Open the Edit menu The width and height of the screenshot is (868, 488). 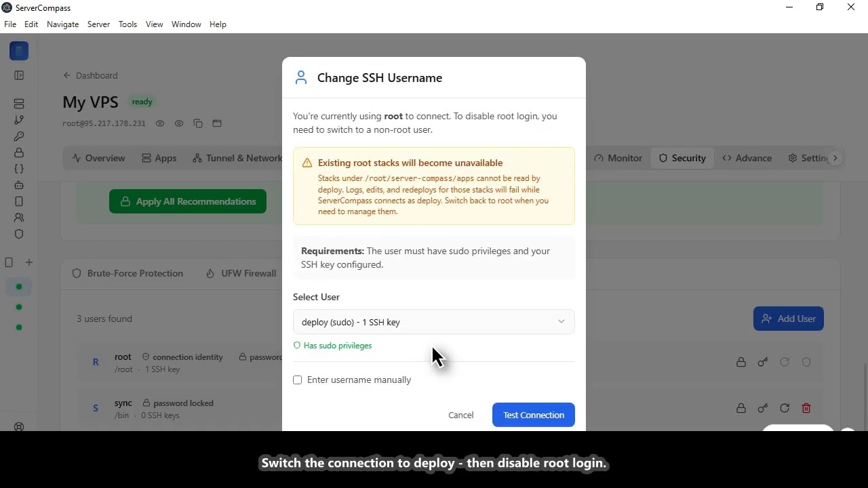point(31,24)
